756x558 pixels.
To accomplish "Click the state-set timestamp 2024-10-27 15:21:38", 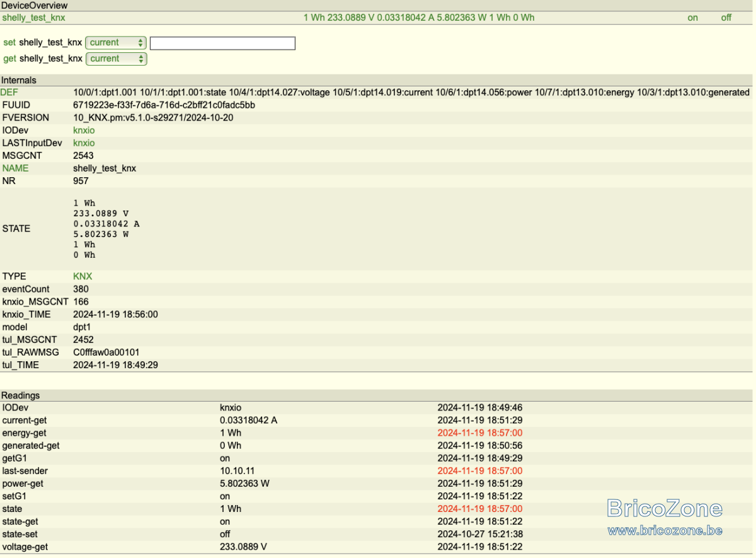I will 480,534.
